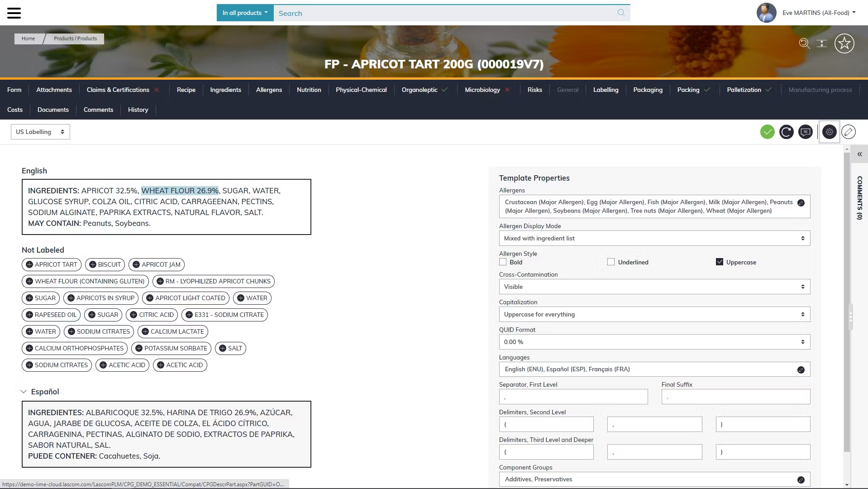The width and height of the screenshot is (868, 489).
Task: Open the Nutrition tab
Action: coord(309,90)
